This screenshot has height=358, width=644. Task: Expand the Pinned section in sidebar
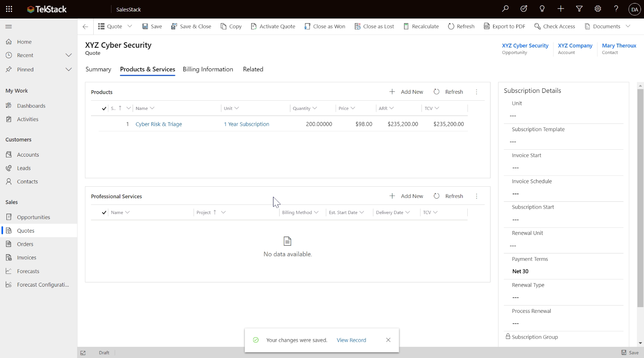tap(69, 69)
